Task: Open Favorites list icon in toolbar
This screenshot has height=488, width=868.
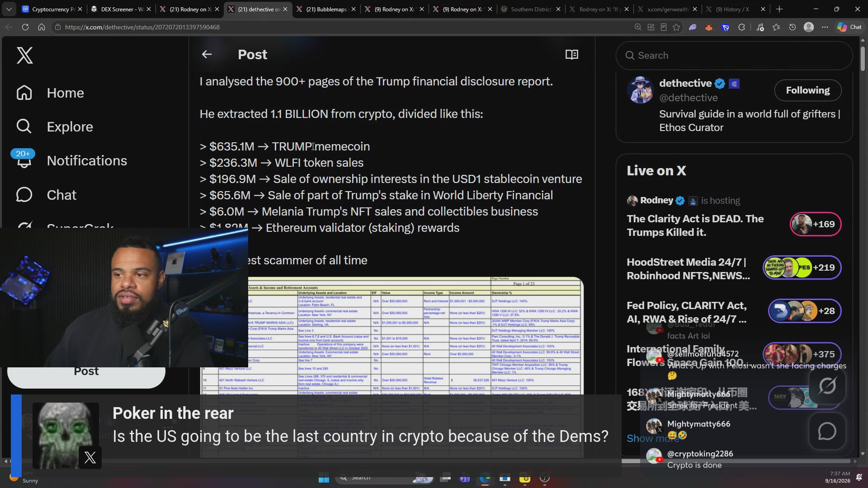Action: [x=776, y=27]
